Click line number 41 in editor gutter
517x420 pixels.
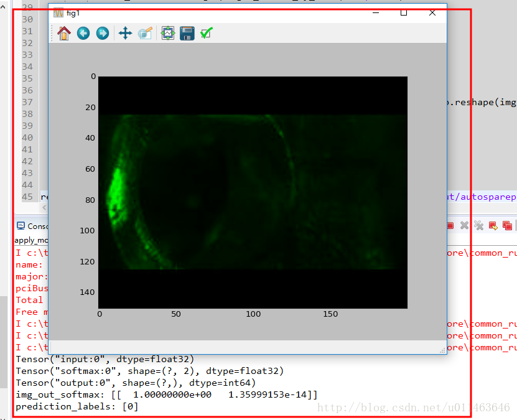[27, 150]
